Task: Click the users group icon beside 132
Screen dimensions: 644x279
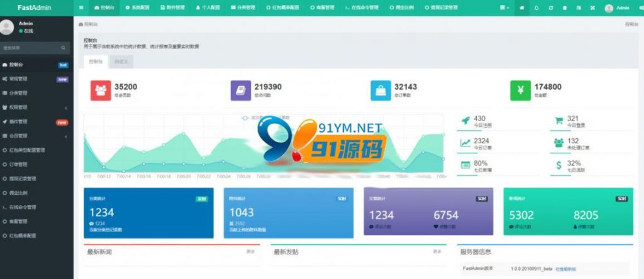Action: point(558,143)
